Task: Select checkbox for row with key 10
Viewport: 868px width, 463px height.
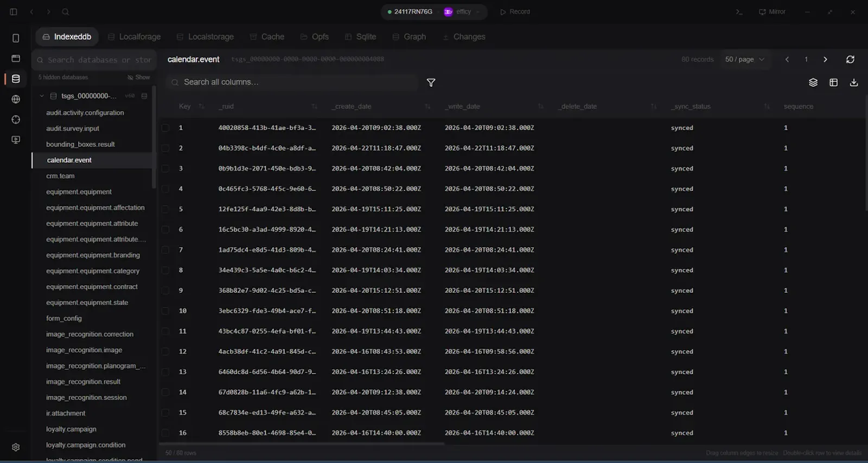Action: tap(165, 311)
